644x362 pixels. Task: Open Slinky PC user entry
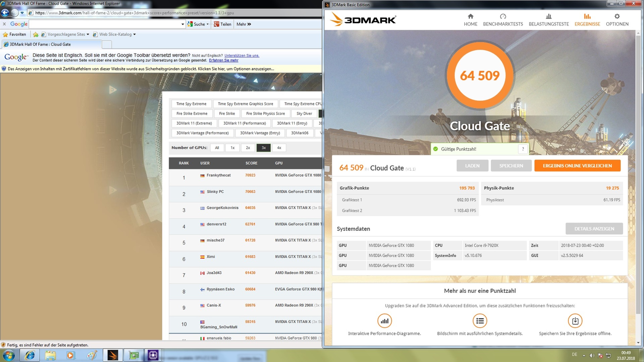click(215, 192)
